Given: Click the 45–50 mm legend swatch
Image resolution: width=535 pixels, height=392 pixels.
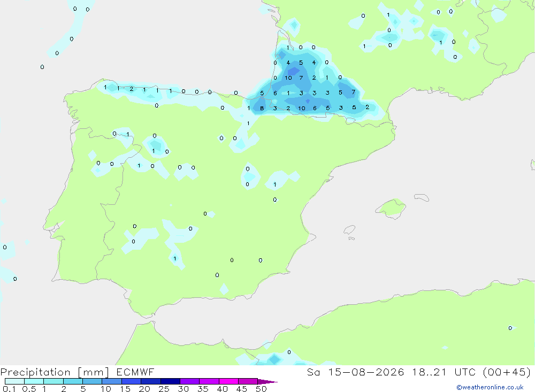Looking at the screenshot, I should 248,381.
